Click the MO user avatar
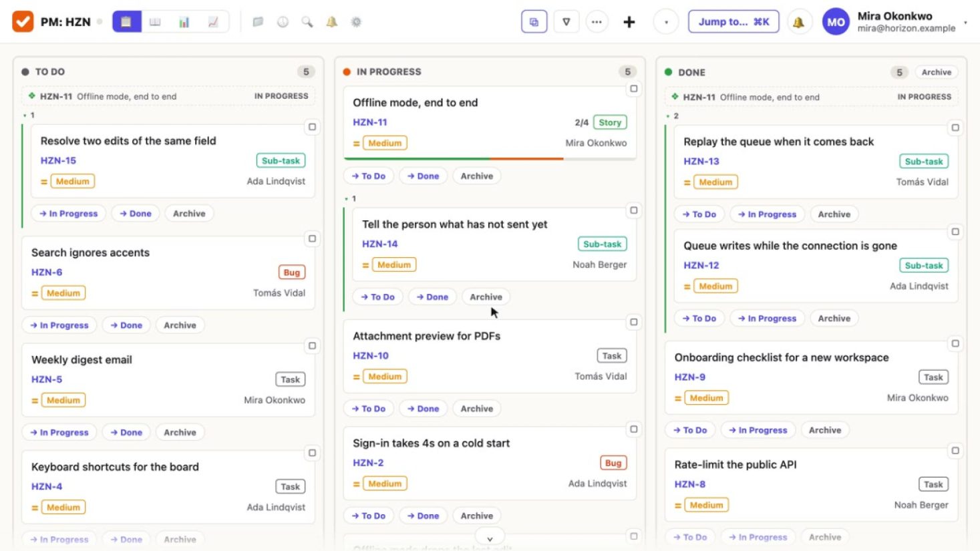 point(836,22)
